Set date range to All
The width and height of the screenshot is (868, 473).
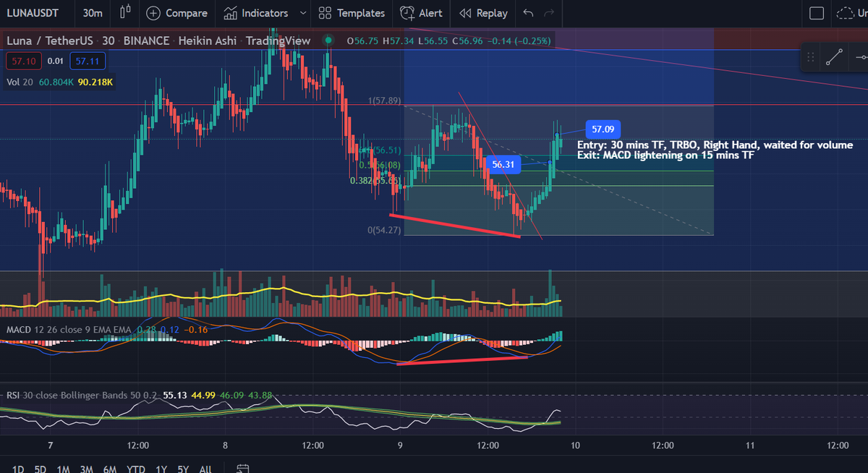pos(205,469)
